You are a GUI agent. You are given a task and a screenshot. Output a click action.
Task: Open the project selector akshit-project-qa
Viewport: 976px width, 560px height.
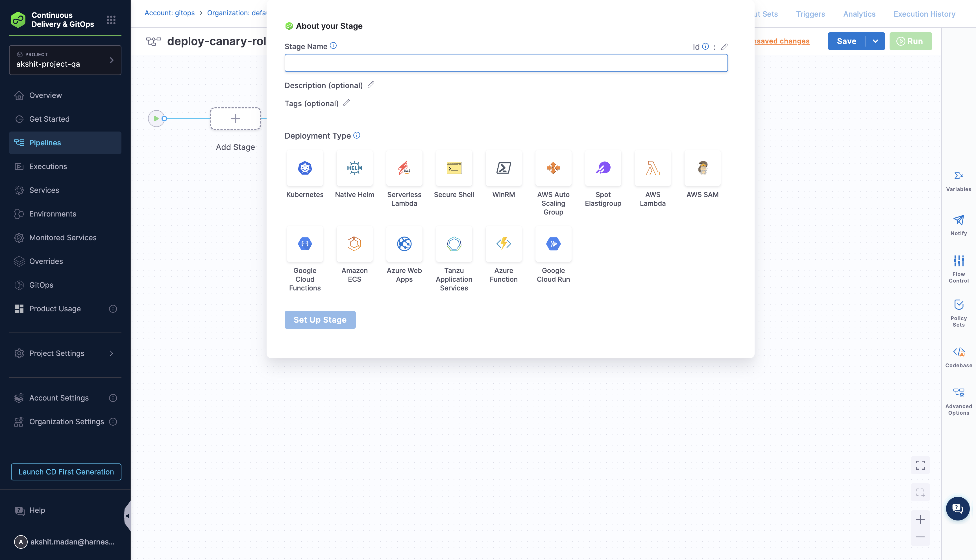(65, 60)
